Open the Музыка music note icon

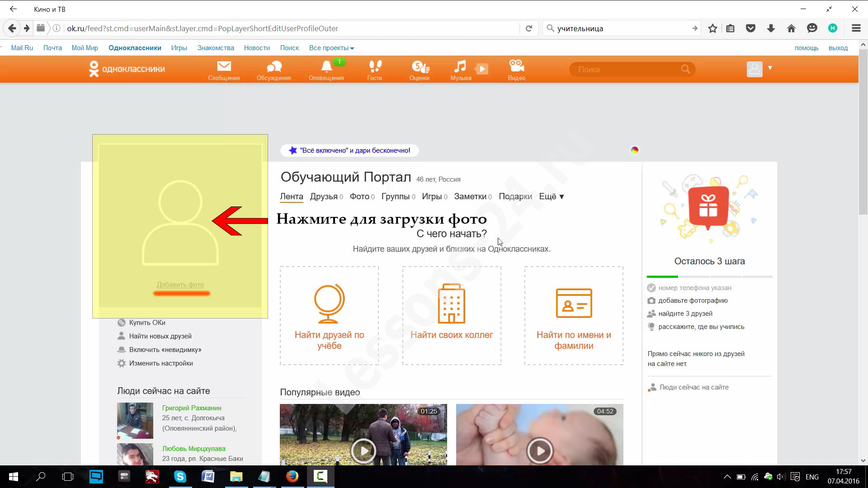(x=460, y=70)
